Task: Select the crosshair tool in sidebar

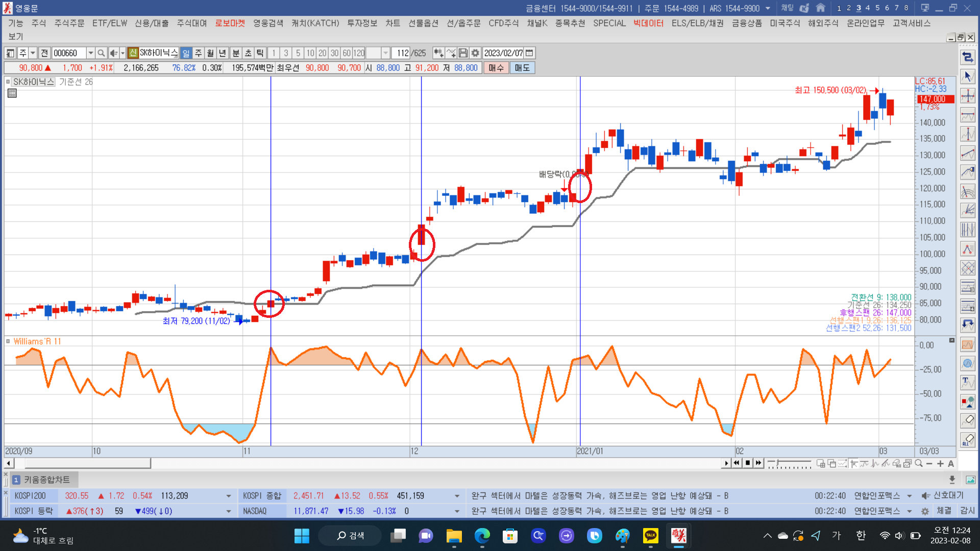Action: (x=967, y=96)
